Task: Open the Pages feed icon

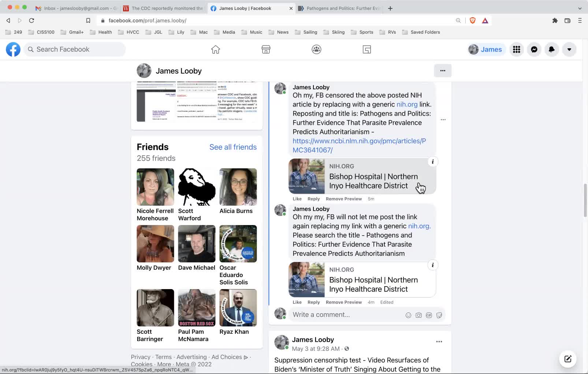Action: [x=367, y=49]
